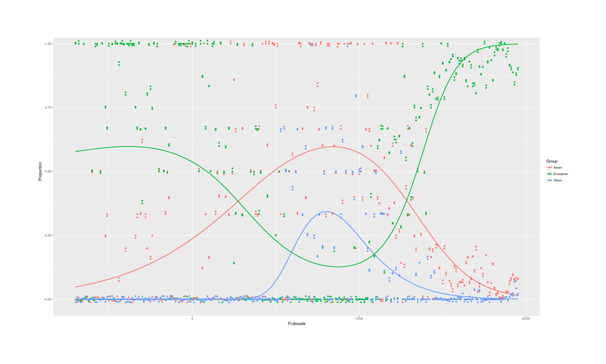
Task: Click the European legend color key
Action: [549, 174]
